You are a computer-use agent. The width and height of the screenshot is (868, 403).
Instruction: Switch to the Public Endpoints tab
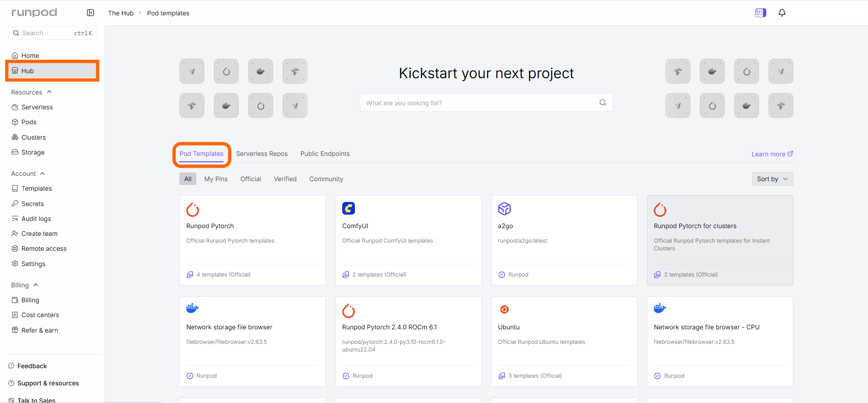coord(325,154)
